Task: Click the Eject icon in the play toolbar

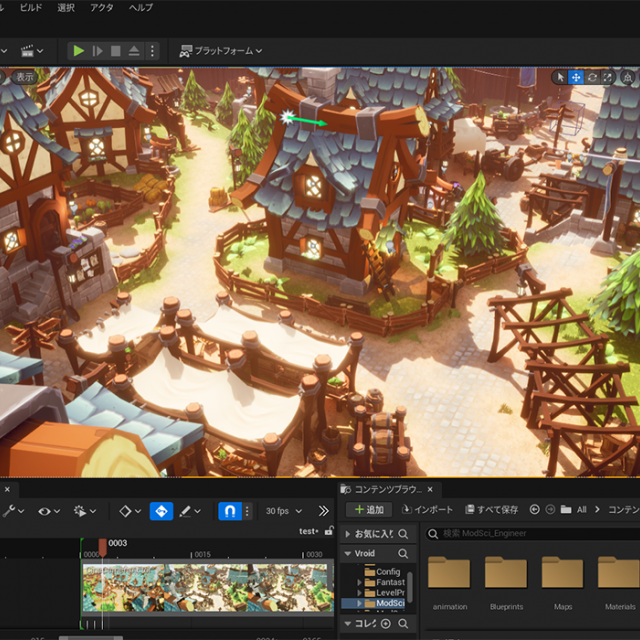Action: click(135, 50)
